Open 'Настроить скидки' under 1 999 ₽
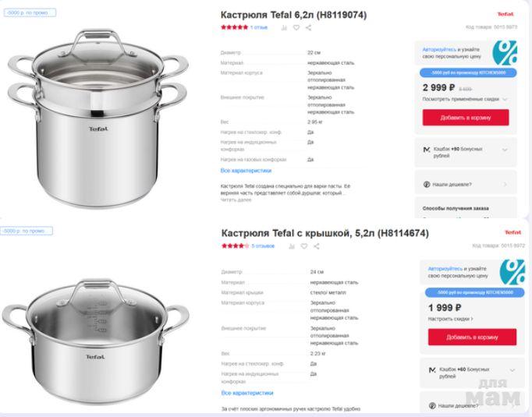Viewport: 532px width, 417px height. (x=451, y=319)
